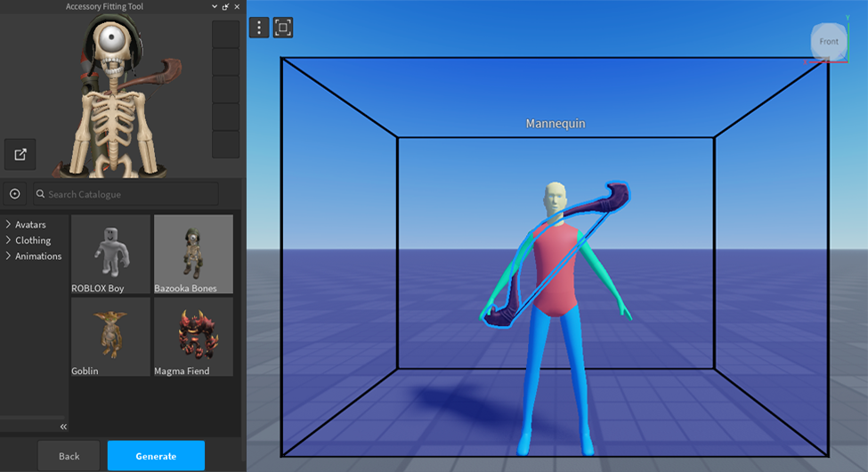Image resolution: width=868 pixels, height=472 pixels.
Task: Go Back to the previous step
Action: click(69, 456)
